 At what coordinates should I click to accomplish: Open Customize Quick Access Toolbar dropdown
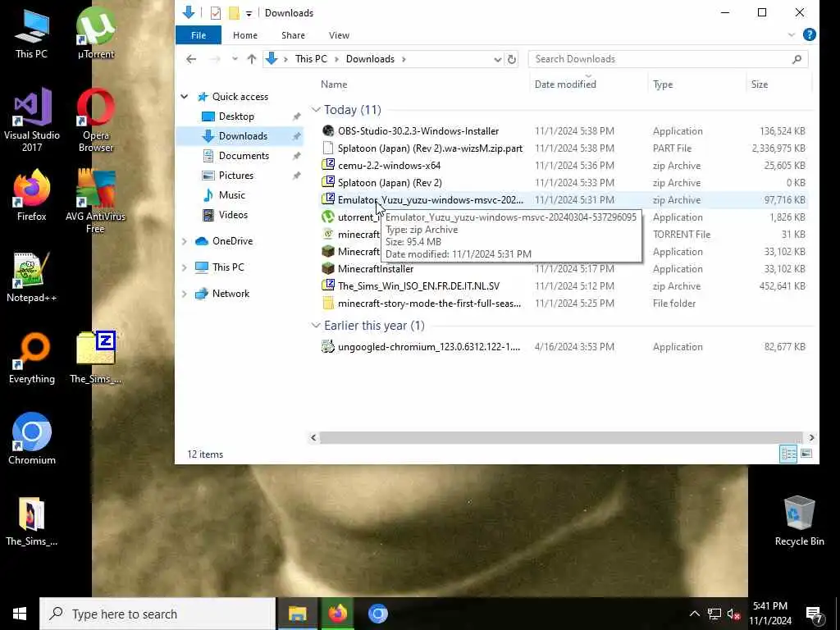(249, 13)
